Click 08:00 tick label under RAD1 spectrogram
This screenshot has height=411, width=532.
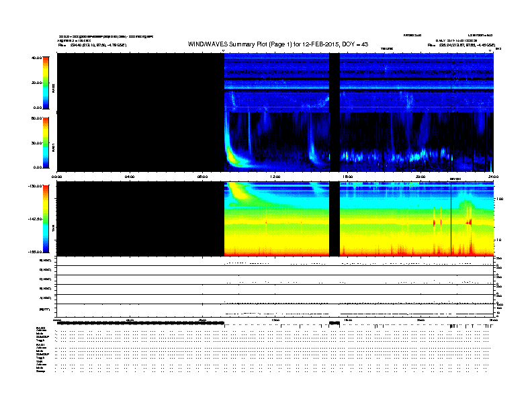[202, 177]
